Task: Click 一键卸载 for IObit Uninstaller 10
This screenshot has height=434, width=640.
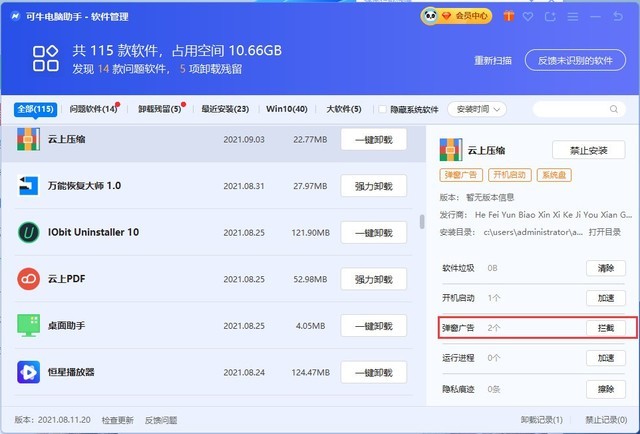Action: click(373, 233)
